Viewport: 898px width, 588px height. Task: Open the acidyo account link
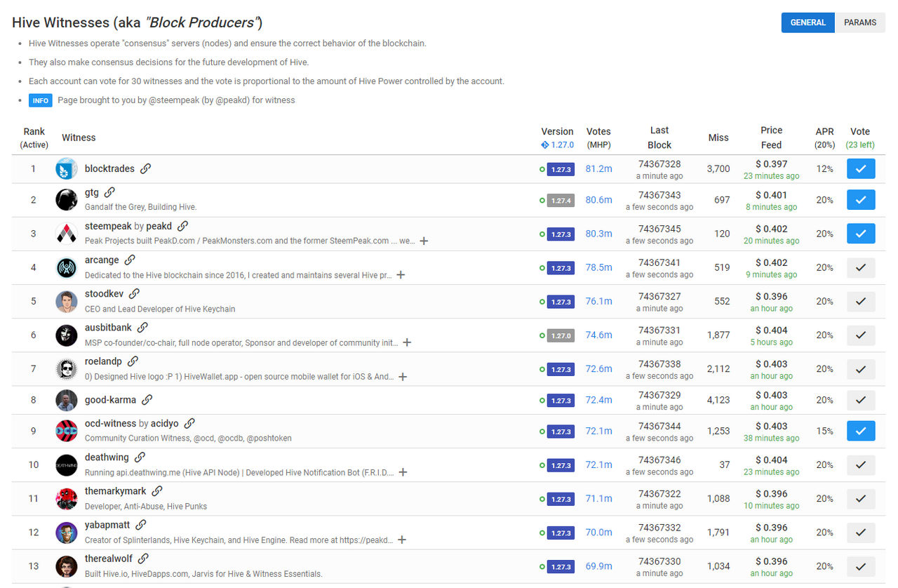coord(165,424)
